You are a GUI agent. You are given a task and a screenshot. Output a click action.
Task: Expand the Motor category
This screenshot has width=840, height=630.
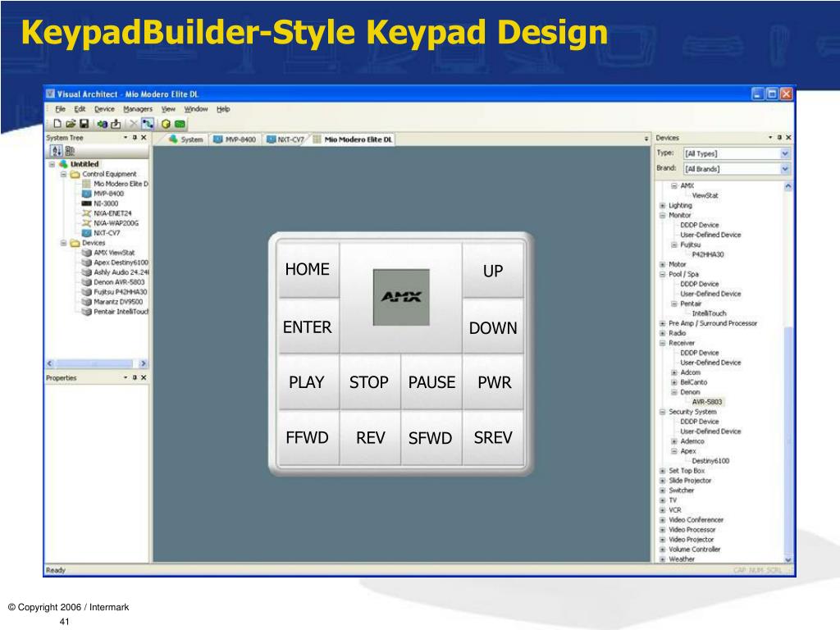(663, 265)
